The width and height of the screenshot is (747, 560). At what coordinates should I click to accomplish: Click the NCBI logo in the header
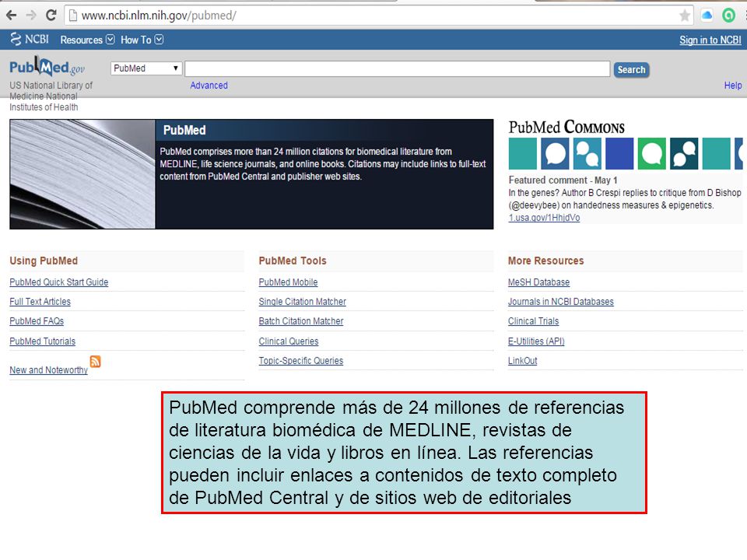[x=30, y=39]
